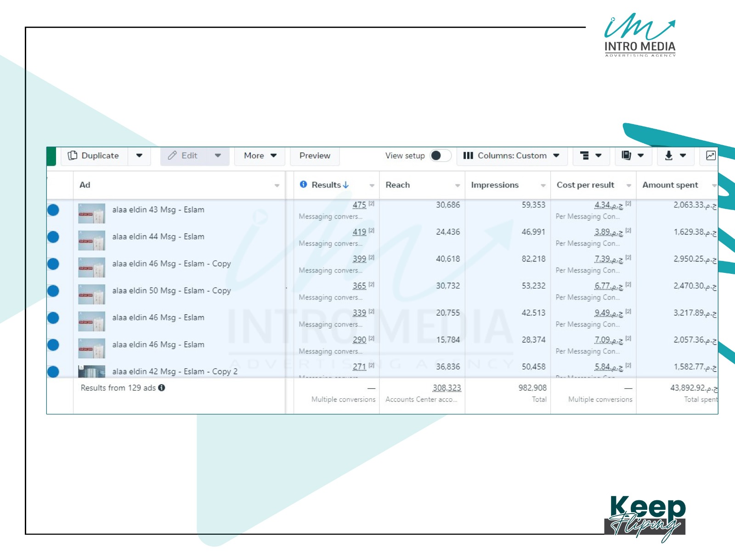
Task: Click the 2,063.33 amount spent cell
Action: click(x=695, y=205)
